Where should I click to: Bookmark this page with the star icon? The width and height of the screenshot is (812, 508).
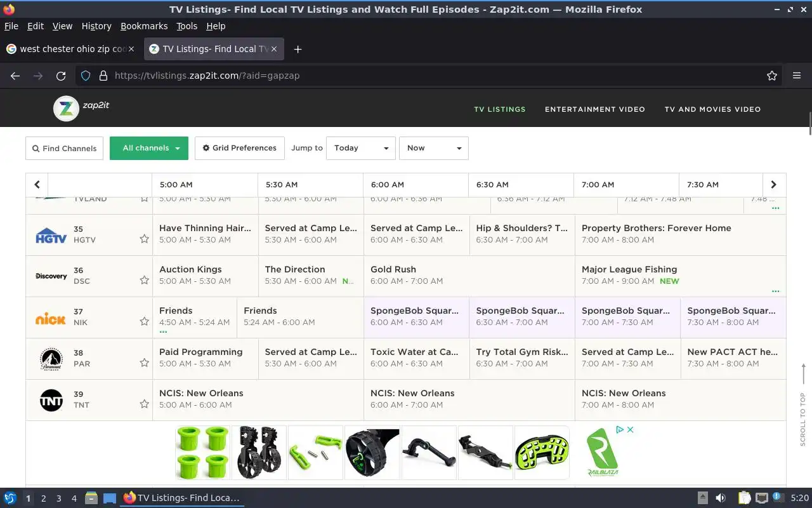point(772,76)
